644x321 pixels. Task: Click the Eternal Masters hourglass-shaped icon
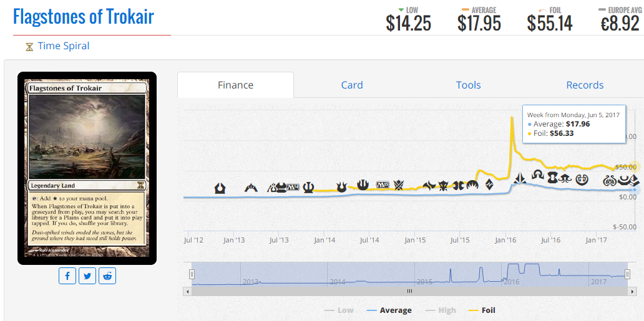552,178
